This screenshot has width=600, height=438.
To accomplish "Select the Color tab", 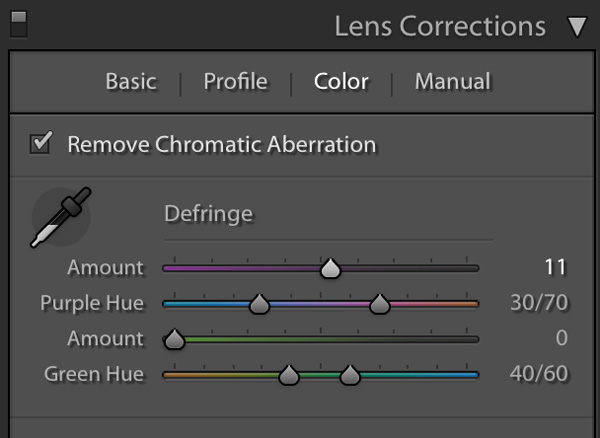I will [x=341, y=81].
